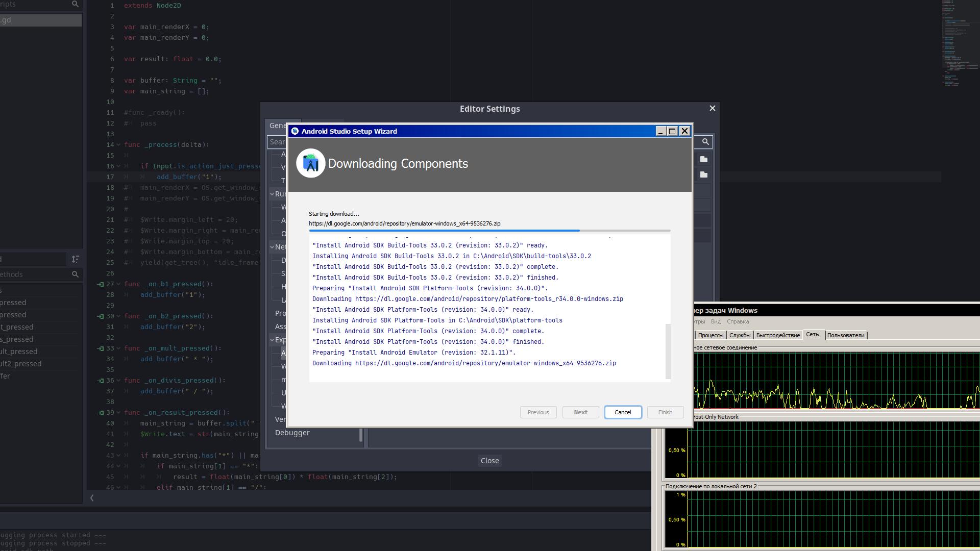
Task: Toggle alphabetical sorting of the methods list
Action: pyautogui.click(x=75, y=259)
